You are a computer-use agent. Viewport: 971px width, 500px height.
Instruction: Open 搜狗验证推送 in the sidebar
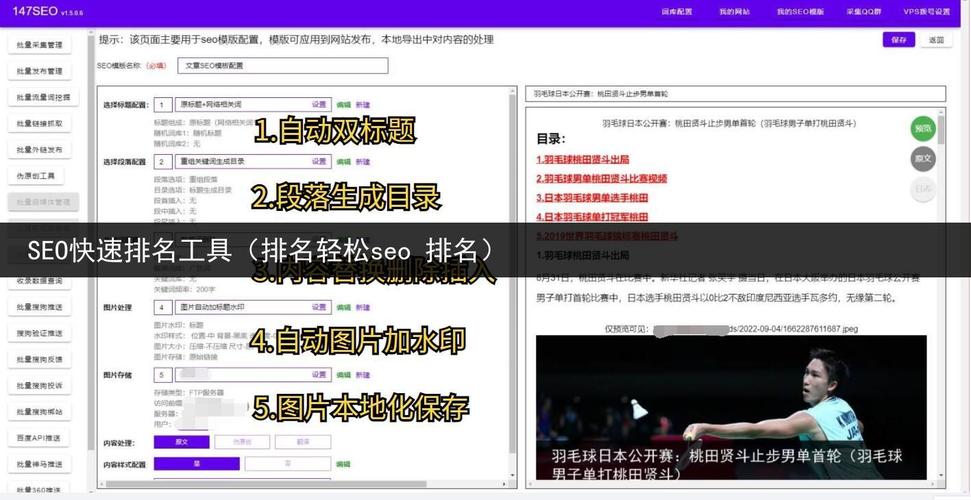[39, 333]
